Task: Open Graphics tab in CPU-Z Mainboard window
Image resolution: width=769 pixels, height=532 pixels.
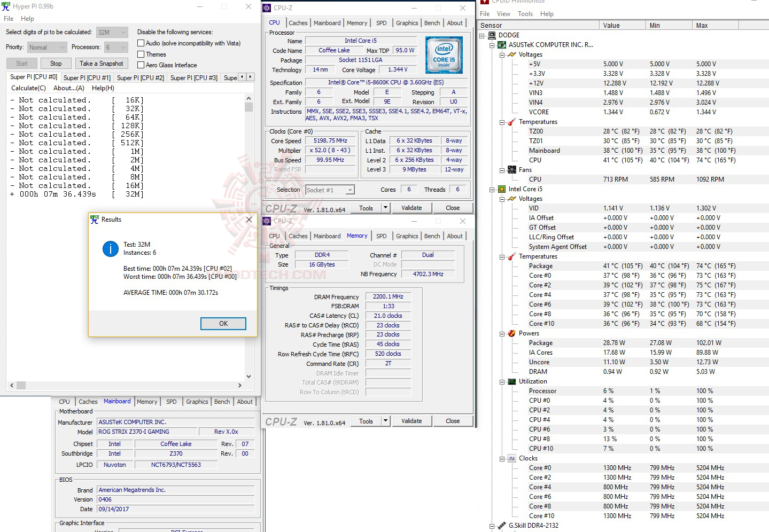Action: pyautogui.click(x=197, y=402)
